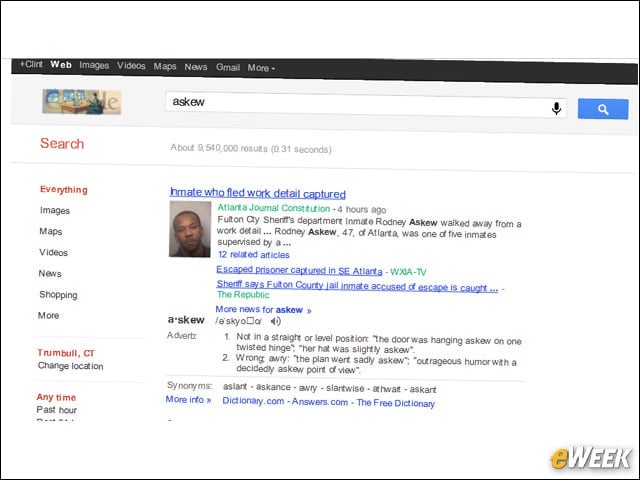Open the Dictionary.com link

(x=253, y=401)
